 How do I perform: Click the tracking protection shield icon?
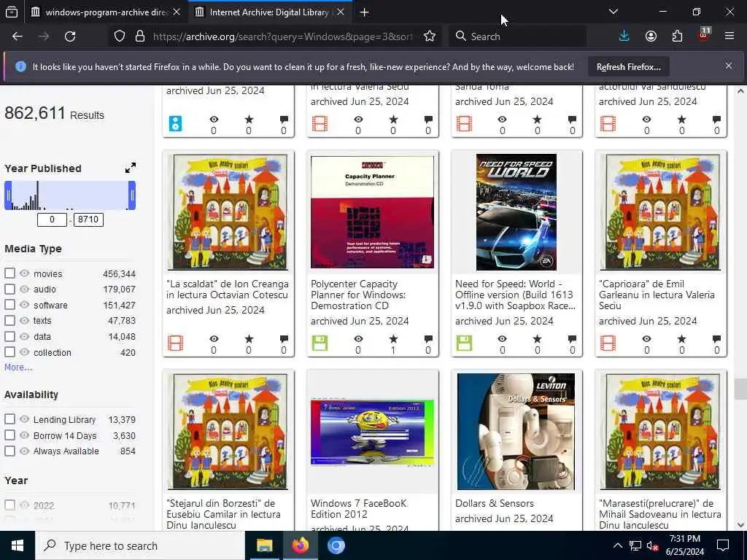(119, 36)
